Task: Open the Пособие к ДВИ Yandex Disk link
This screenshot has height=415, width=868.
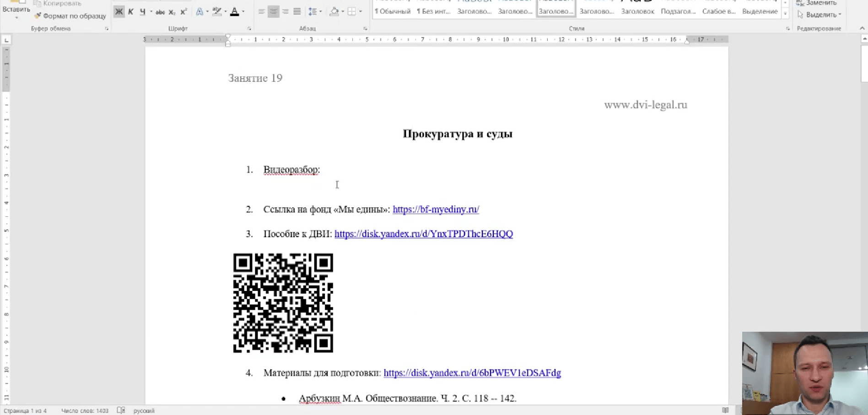Action: tap(424, 234)
